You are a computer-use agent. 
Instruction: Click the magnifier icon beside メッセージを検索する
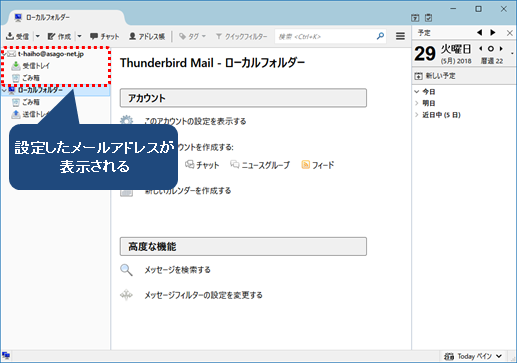(126, 270)
